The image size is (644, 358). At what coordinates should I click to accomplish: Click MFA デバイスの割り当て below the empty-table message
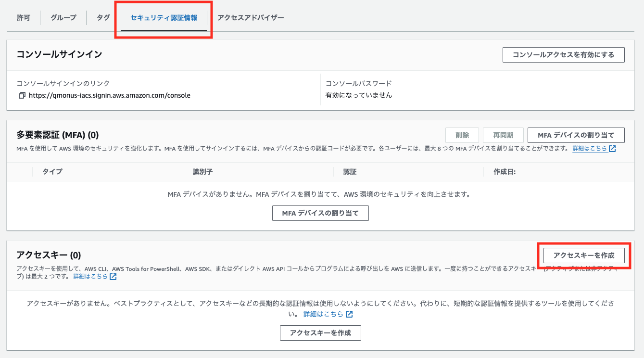tap(320, 213)
